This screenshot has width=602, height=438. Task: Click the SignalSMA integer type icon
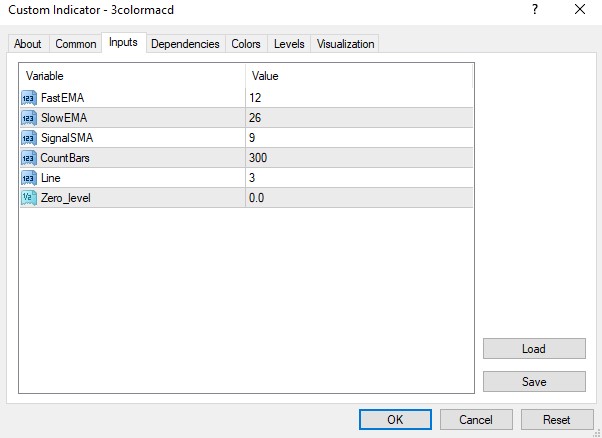click(x=28, y=137)
